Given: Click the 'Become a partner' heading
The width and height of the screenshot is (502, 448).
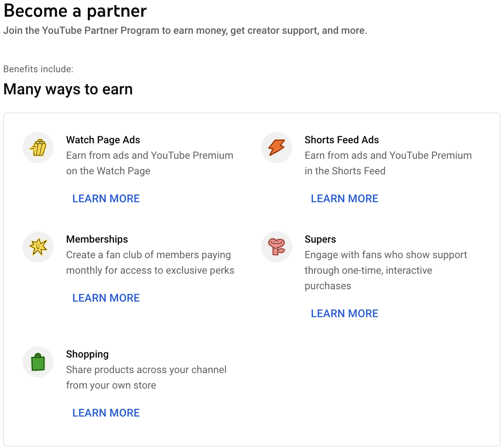Looking at the screenshot, I should point(75,11).
